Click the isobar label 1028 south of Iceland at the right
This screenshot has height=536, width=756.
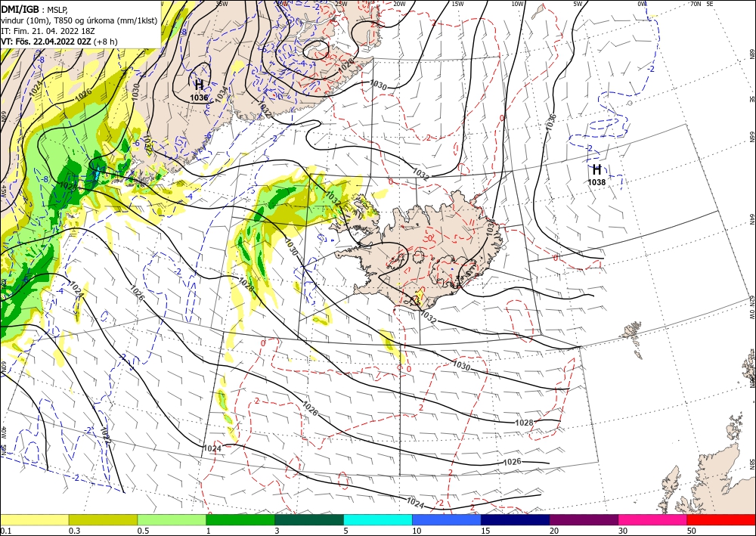(x=524, y=423)
